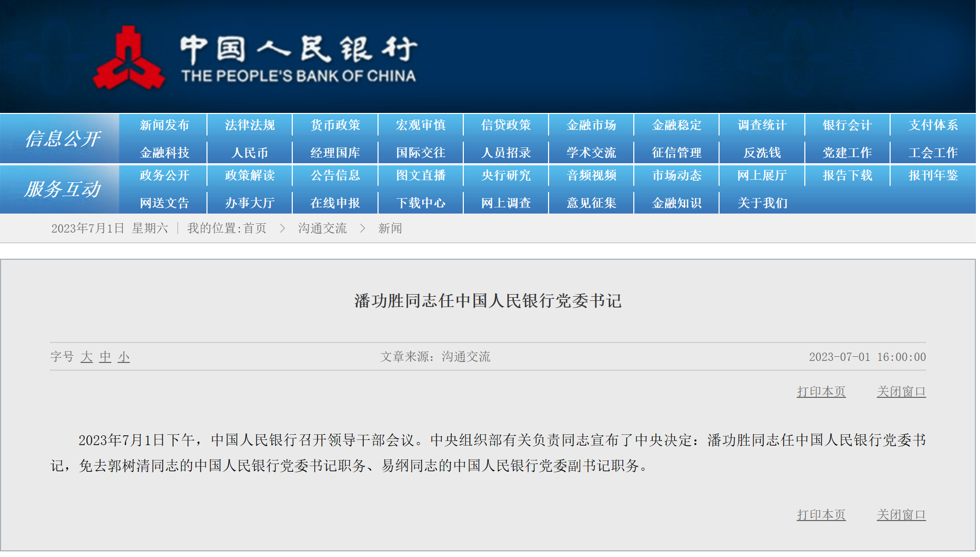The image size is (980, 557).
Task: Go to 金融科技 page
Action: (x=164, y=153)
